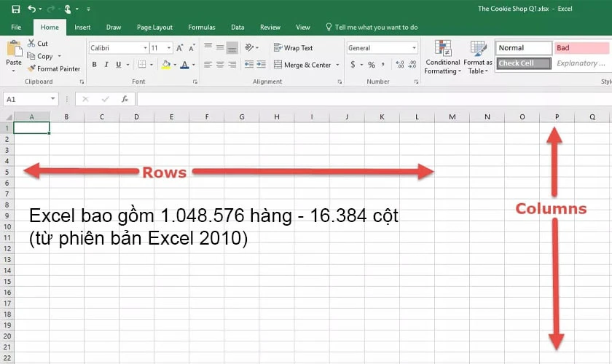Screen dimensions: 612x364
Task: Apply the Normal cell style
Action: point(523,48)
